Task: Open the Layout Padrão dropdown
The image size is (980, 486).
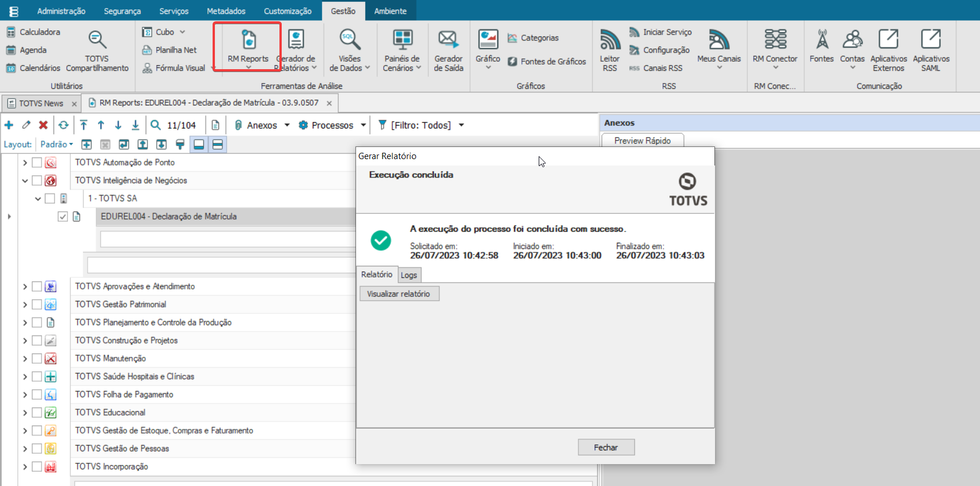Action: click(56, 145)
